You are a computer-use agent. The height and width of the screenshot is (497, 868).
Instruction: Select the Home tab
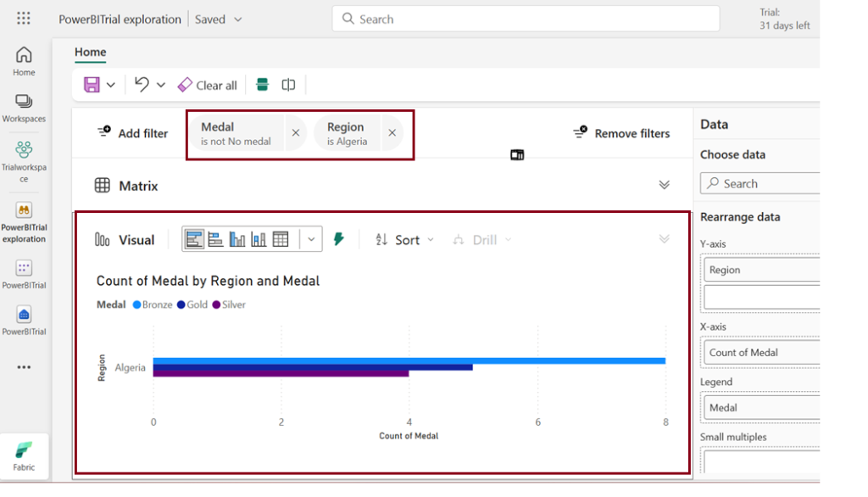click(x=90, y=53)
